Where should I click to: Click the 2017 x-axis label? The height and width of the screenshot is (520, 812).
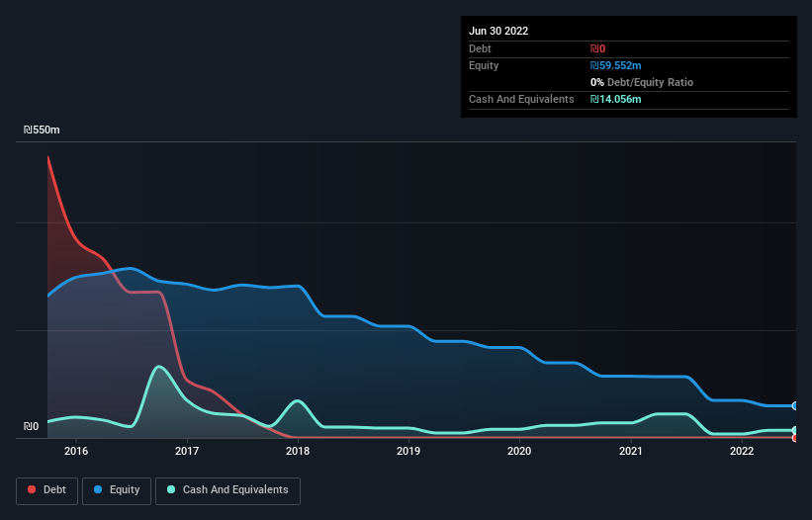187,451
